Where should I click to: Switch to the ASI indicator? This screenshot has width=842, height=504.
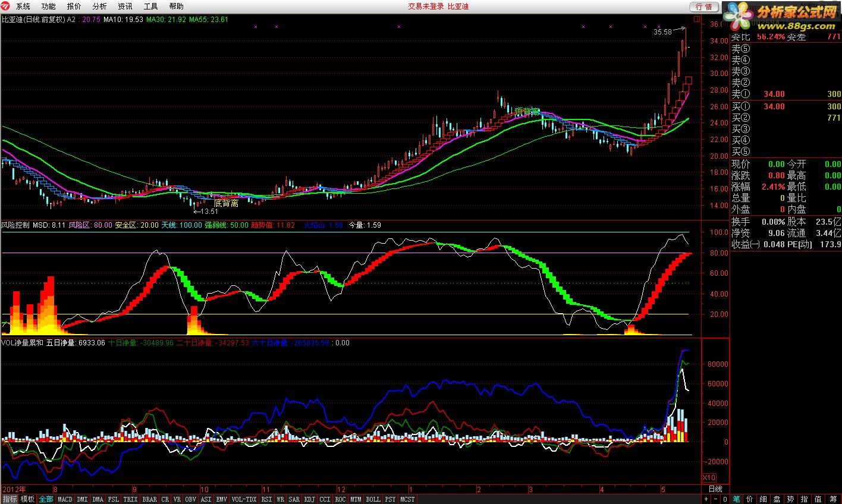[206, 499]
